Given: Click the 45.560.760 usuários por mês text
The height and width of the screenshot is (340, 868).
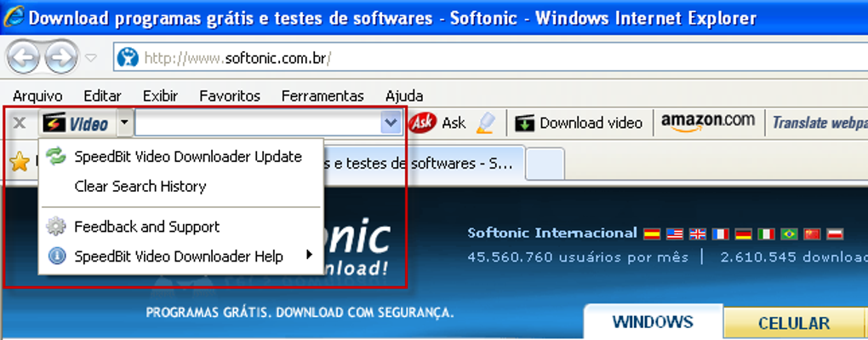Looking at the screenshot, I should point(578,257).
